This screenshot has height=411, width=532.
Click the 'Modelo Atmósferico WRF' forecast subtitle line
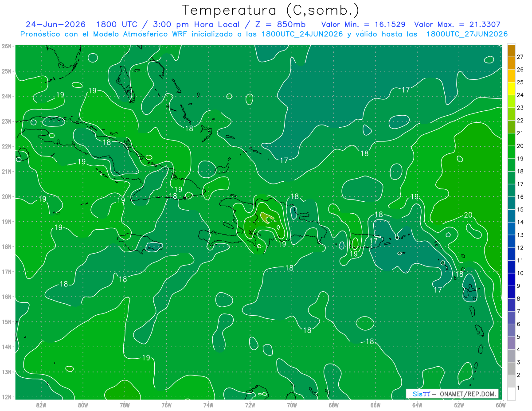click(x=264, y=34)
